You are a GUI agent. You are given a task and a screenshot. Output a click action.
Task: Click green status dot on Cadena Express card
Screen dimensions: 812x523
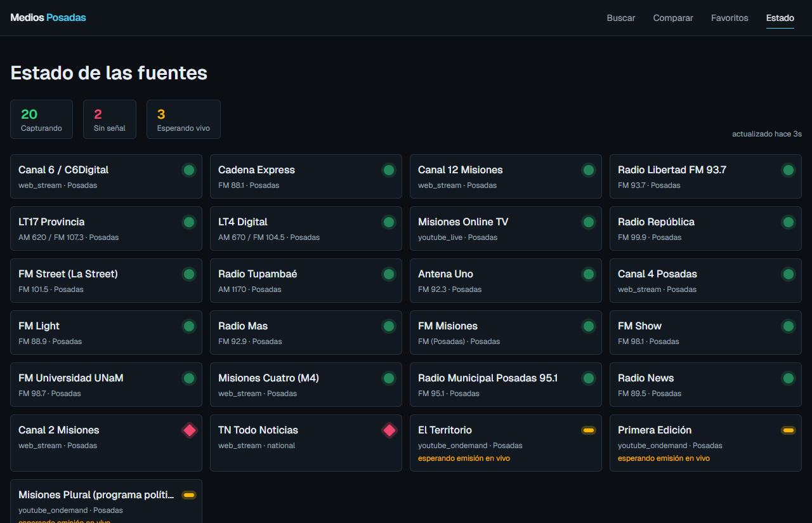[389, 170]
